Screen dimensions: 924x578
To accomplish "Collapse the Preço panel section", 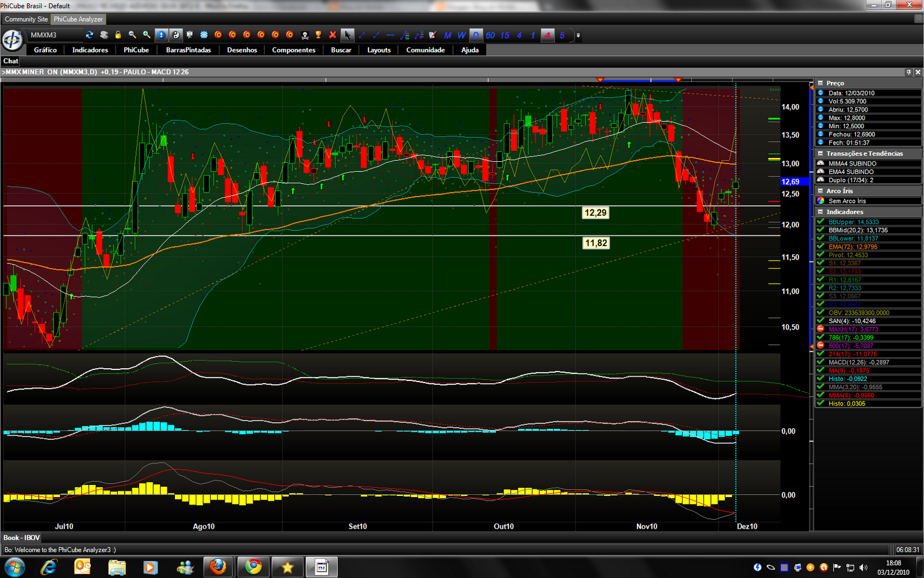I will [x=820, y=83].
